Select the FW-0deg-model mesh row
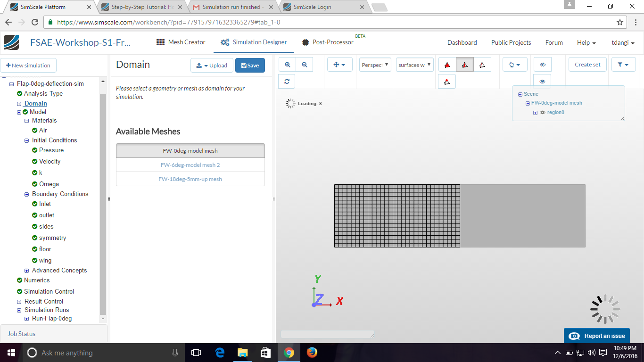Viewport: 644px width, 362px height. (x=190, y=151)
